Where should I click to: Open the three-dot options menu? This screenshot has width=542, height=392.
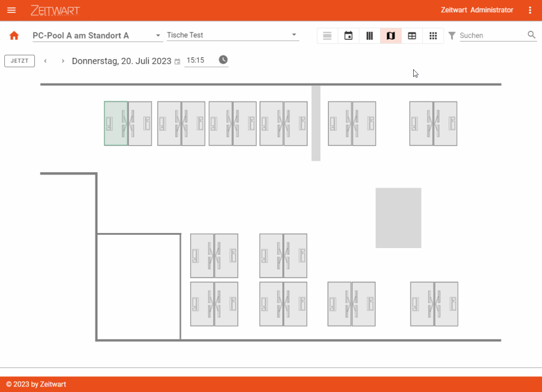[x=530, y=10]
